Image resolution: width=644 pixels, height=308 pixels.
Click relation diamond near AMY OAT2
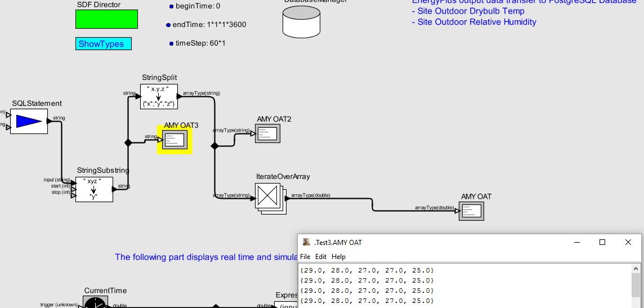coord(214,146)
